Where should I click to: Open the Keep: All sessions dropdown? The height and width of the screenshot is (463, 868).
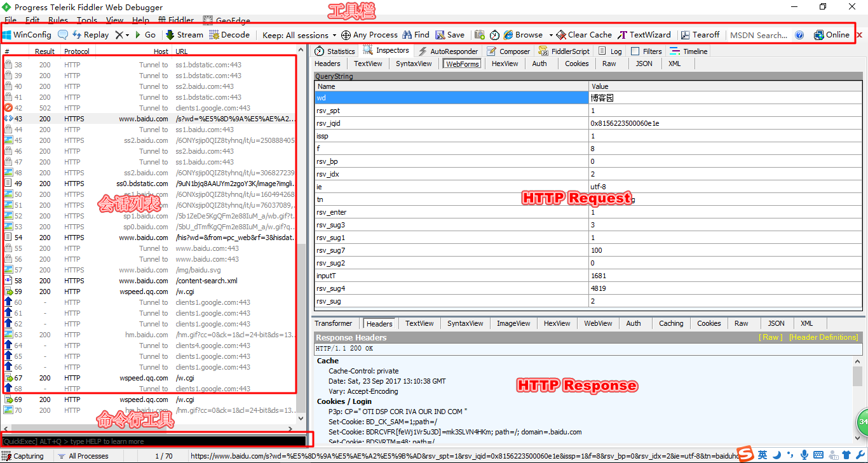[x=299, y=35]
